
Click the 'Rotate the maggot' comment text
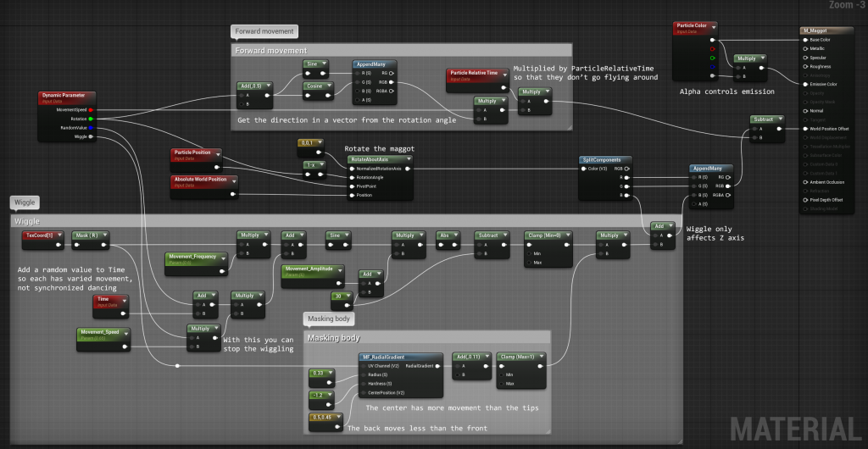click(379, 149)
